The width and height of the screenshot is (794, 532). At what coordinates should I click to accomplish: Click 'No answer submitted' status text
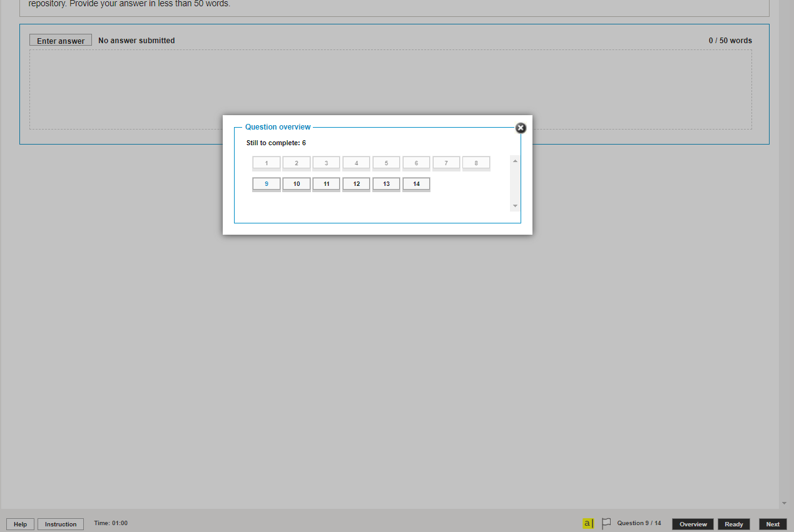[x=136, y=41]
